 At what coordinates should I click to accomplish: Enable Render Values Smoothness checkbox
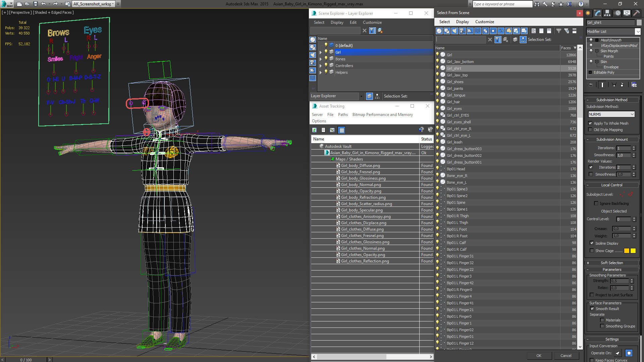pyautogui.click(x=591, y=174)
